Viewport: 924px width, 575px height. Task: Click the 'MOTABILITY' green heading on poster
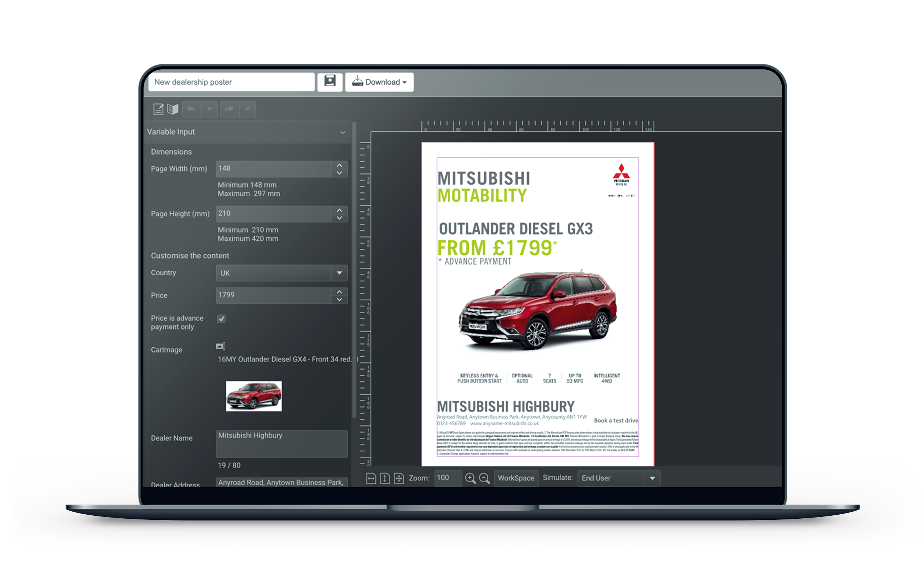coord(482,196)
